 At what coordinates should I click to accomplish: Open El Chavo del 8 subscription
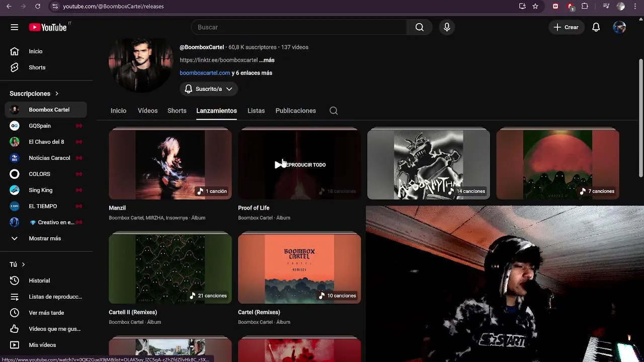tap(46, 142)
